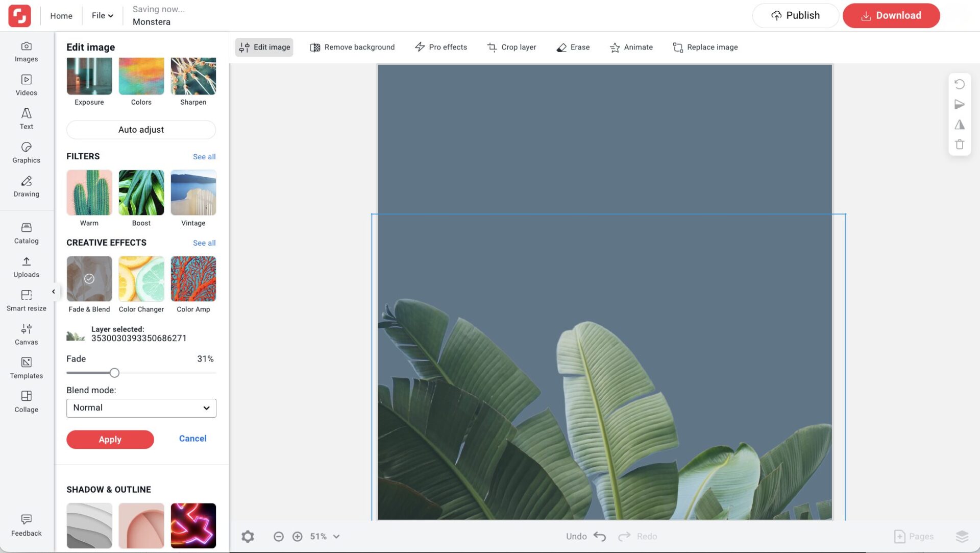The image size is (980, 553).
Task: Go to Home
Action: pyautogui.click(x=60, y=15)
